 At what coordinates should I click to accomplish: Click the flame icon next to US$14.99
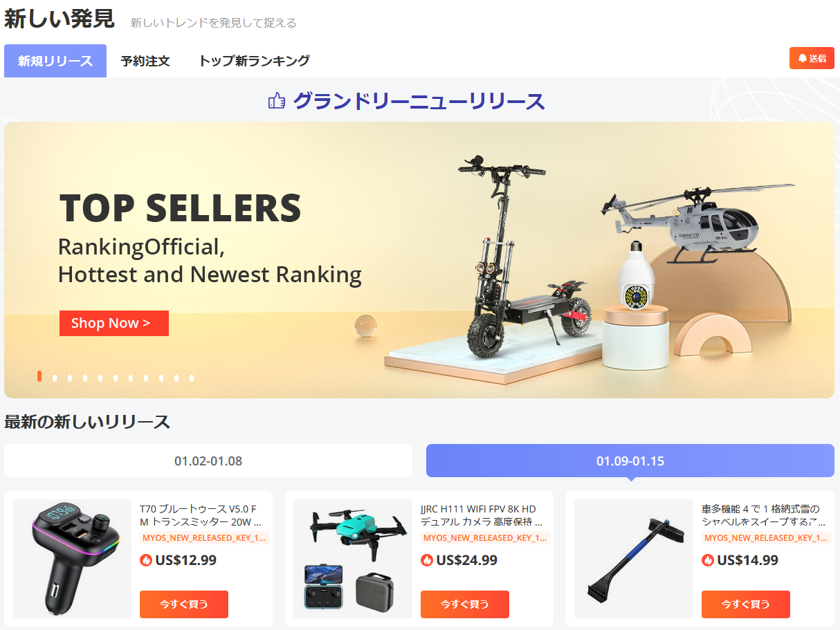click(x=708, y=560)
